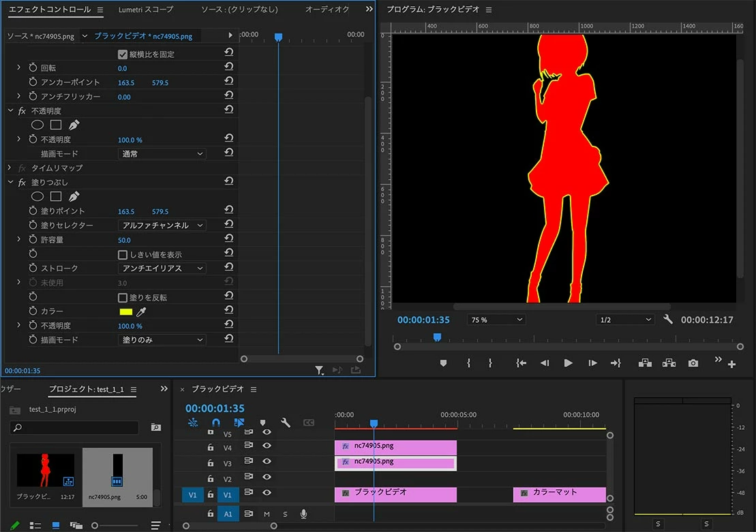Select the カラーマット clip on V1
Viewport: 756px width, 532px height.
coord(559,492)
